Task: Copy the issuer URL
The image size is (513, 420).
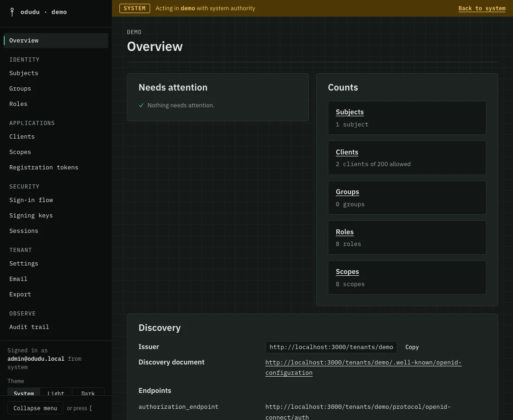Action: [412, 347]
